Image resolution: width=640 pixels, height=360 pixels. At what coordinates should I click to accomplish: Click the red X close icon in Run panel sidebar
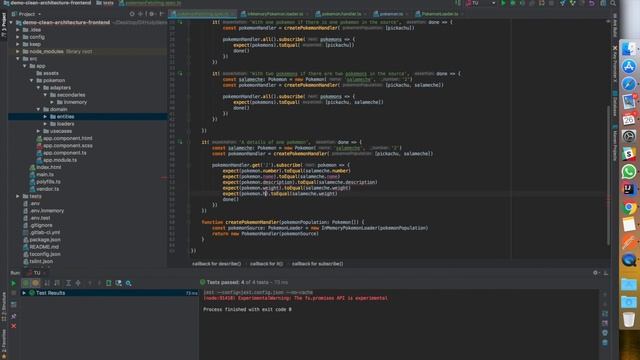(13, 326)
